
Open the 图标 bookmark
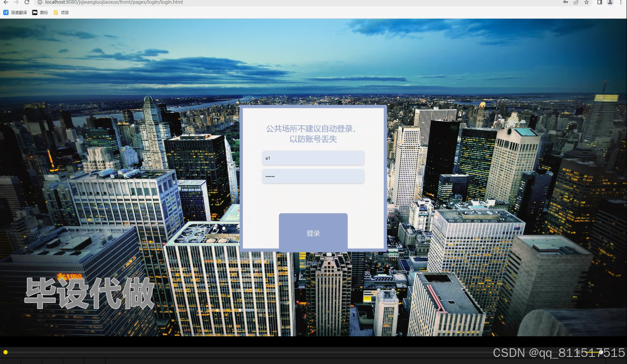coord(40,12)
